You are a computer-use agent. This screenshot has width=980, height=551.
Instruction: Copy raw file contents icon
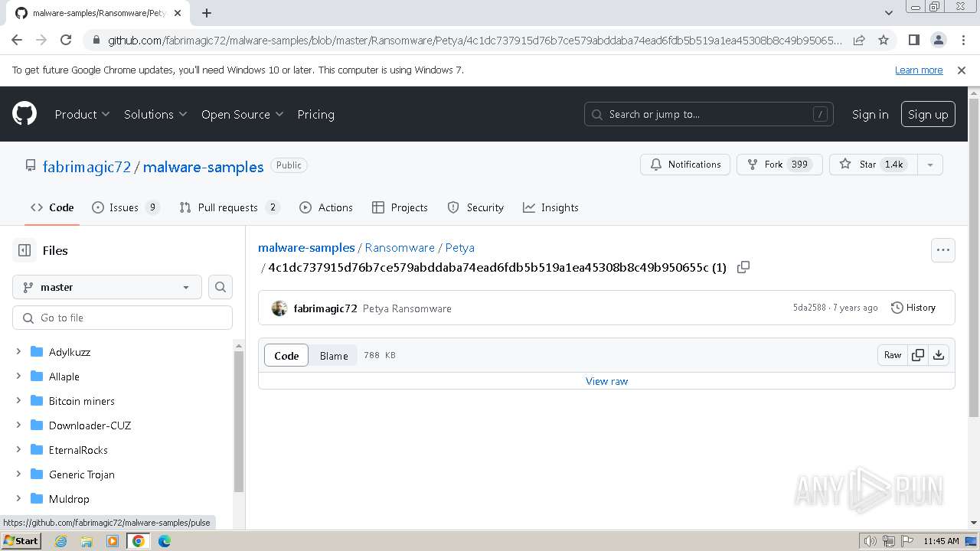[917, 355]
